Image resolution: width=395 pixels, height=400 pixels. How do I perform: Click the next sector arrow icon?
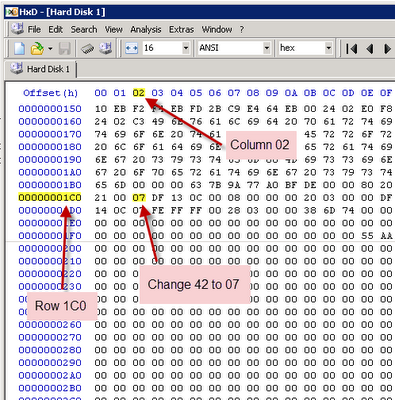(x=387, y=49)
